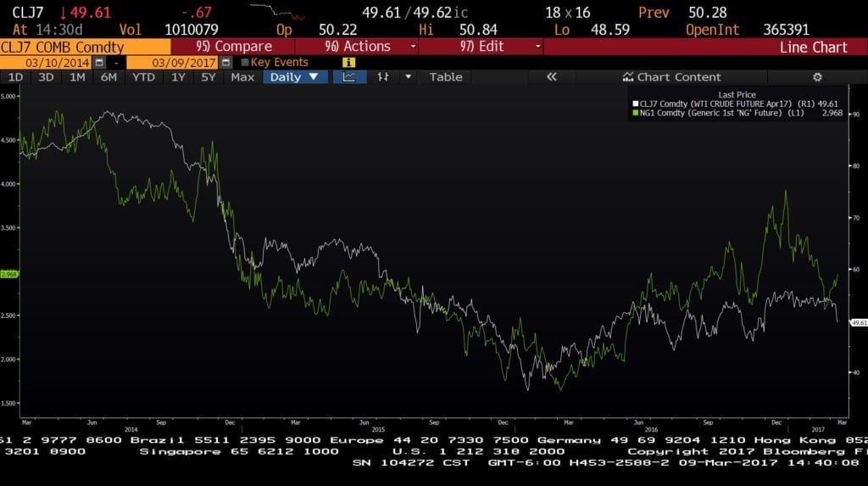Click the yellow info icon beside Key Events

coord(348,62)
